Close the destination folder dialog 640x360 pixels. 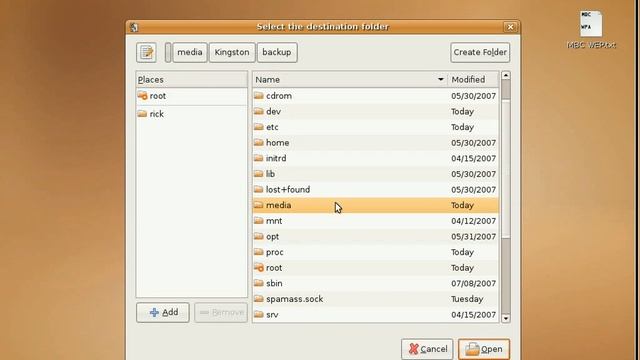(x=510, y=27)
